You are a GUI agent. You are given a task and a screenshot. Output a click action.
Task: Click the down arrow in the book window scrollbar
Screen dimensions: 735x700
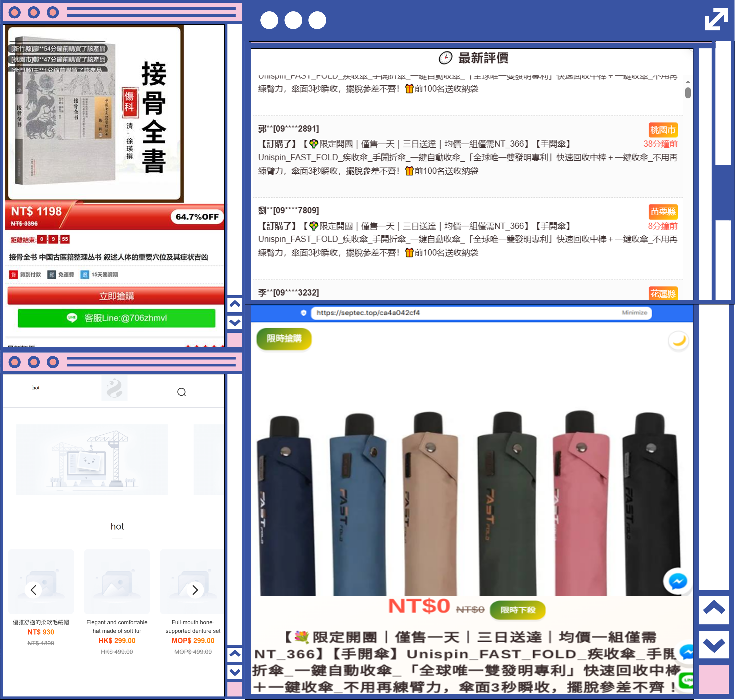point(235,322)
